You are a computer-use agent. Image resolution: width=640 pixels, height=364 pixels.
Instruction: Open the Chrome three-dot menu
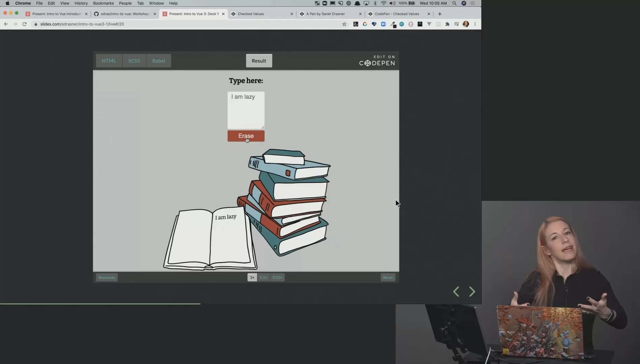[475, 24]
